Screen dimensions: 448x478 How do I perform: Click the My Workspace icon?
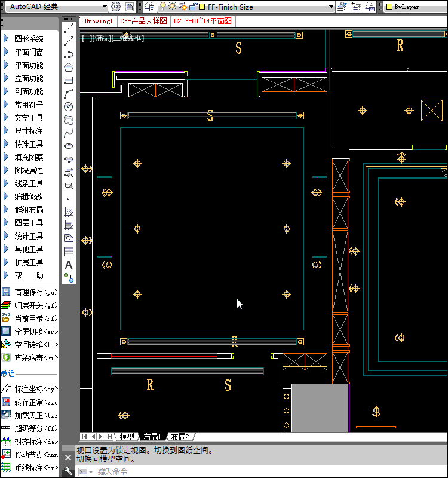click(130, 7)
